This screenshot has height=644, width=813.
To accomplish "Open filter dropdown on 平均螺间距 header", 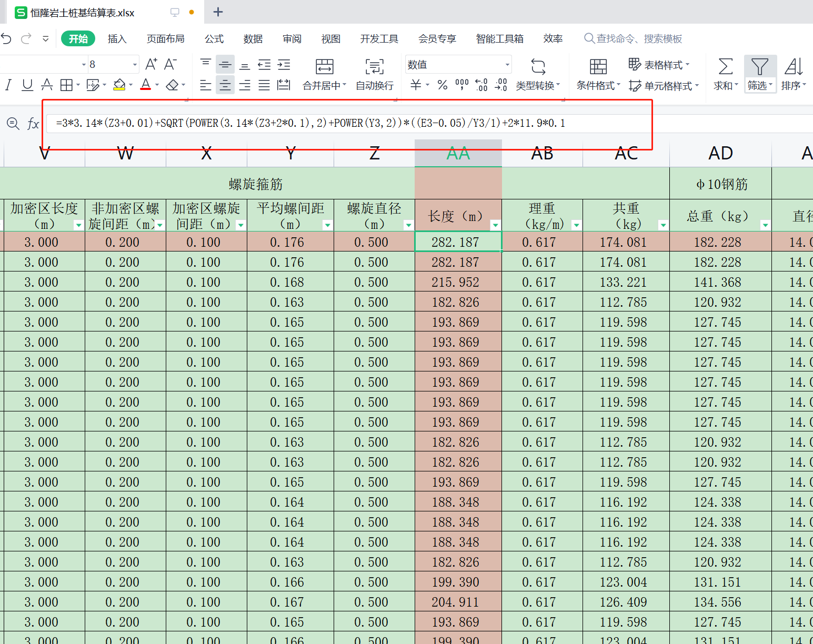I will pos(327,225).
